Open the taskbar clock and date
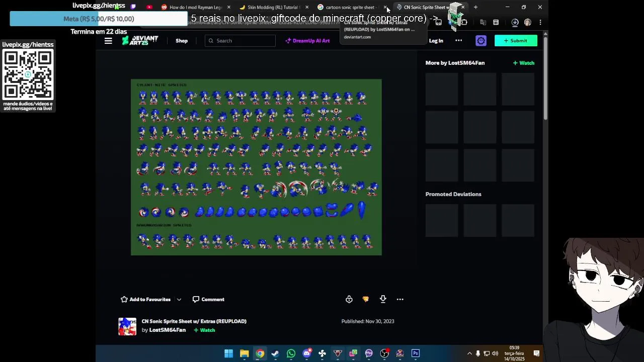 pyautogui.click(x=515, y=353)
